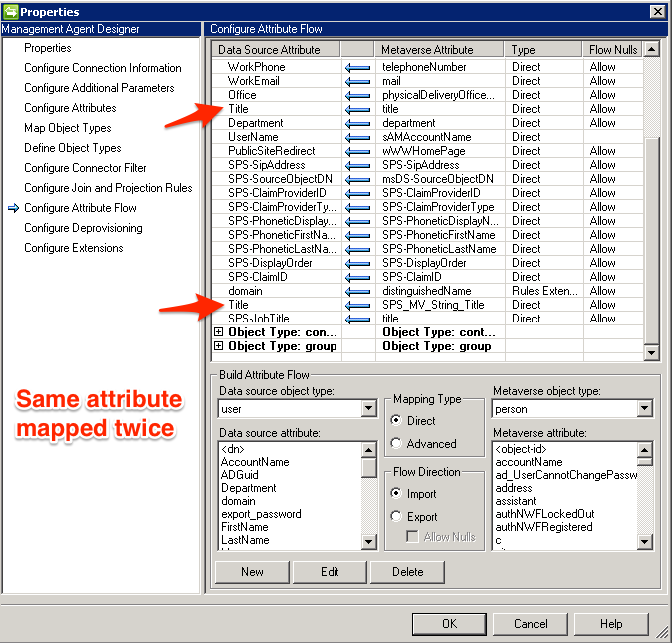Screen dimensions: 672x643
Task: Click the New button
Action: tap(252, 572)
